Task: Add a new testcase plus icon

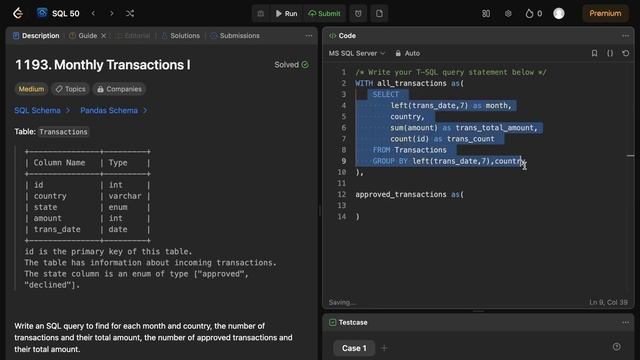Action: (384, 348)
